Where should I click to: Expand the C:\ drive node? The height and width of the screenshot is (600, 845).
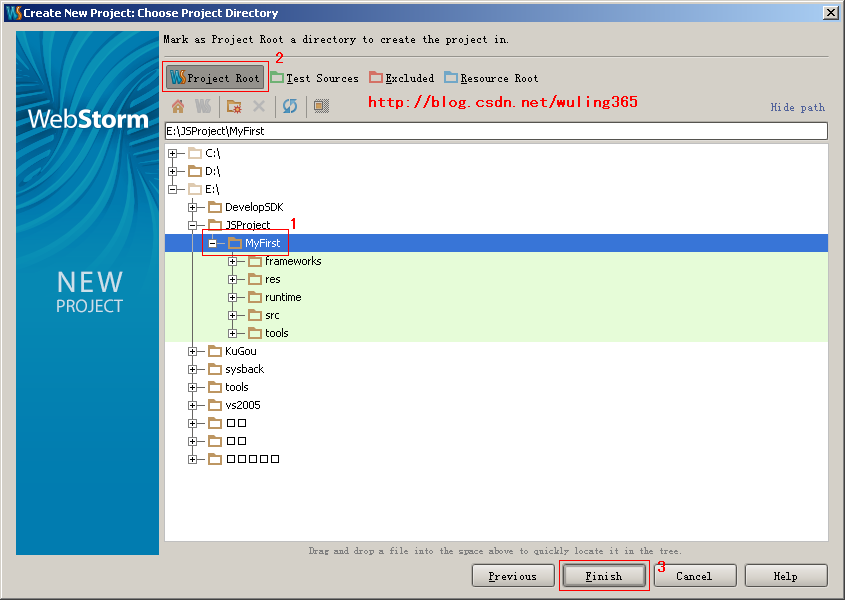click(x=172, y=154)
